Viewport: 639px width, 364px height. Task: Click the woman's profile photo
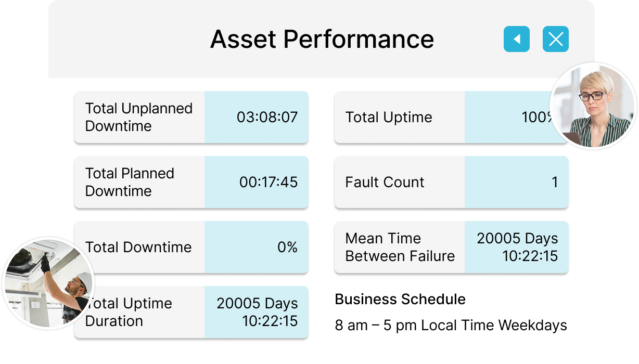pyautogui.click(x=593, y=107)
